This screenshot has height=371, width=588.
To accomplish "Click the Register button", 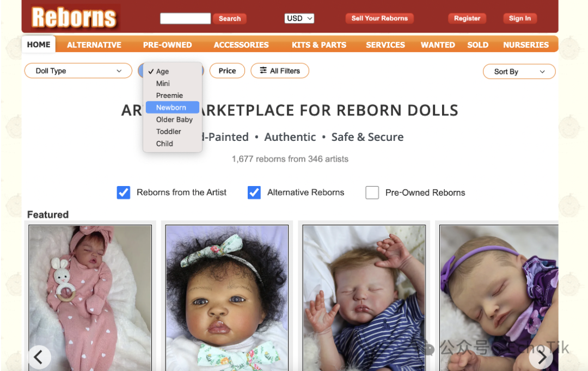I will 467,18.
